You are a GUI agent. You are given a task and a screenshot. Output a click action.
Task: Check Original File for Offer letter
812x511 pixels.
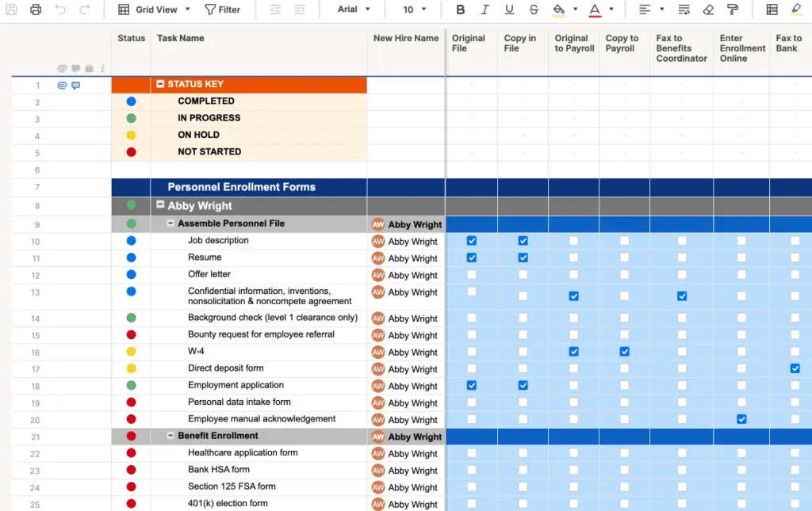click(471, 275)
